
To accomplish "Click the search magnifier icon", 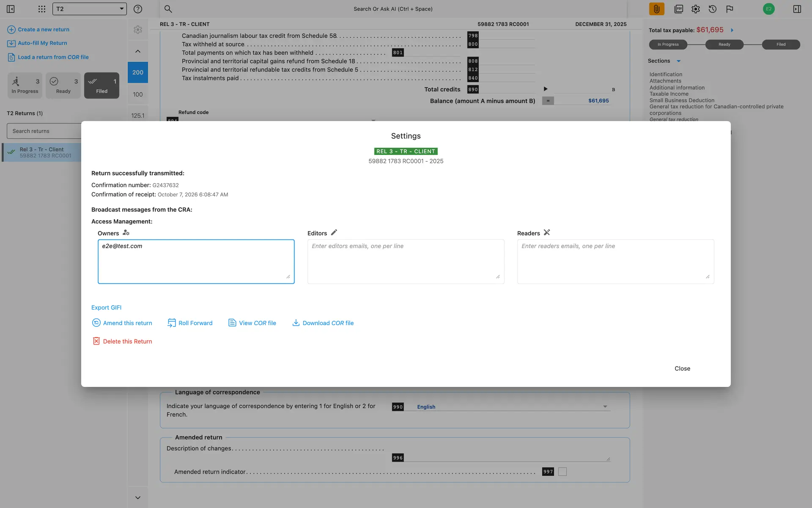I will coord(168,9).
